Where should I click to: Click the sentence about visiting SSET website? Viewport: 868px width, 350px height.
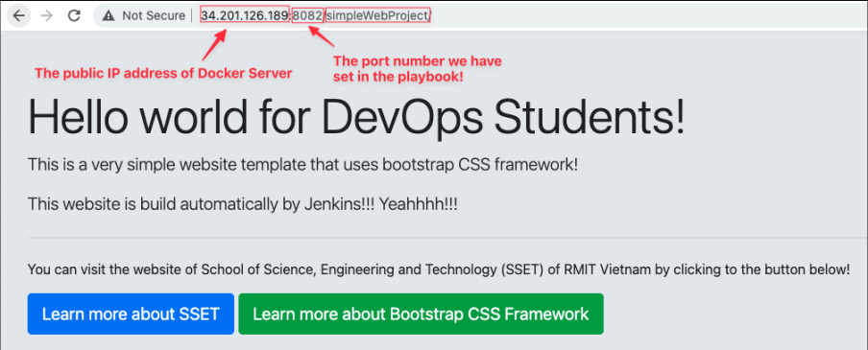click(439, 269)
